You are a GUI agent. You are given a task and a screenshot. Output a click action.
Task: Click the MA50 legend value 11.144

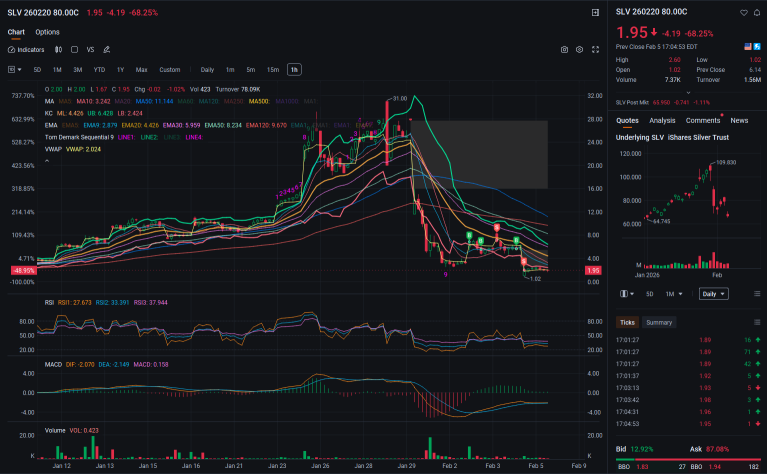tap(154, 101)
